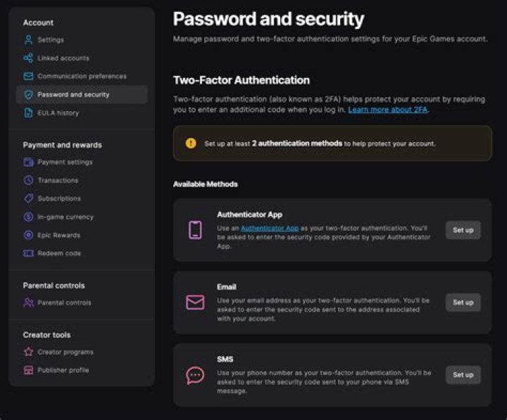The image size is (507, 420).
Task: Click the Settings person icon in sidebar
Action: (x=28, y=40)
